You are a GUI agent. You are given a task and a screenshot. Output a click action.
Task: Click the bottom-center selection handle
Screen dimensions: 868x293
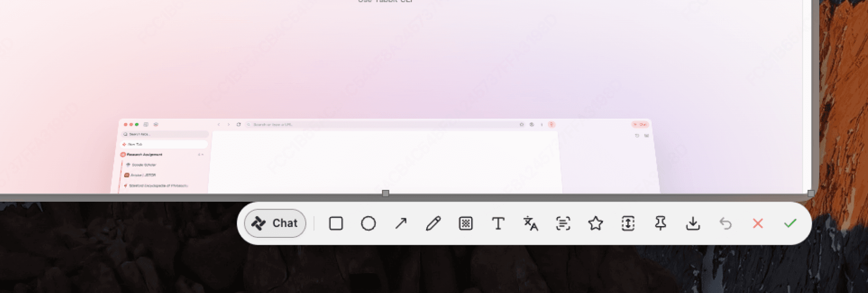pyautogui.click(x=385, y=193)
